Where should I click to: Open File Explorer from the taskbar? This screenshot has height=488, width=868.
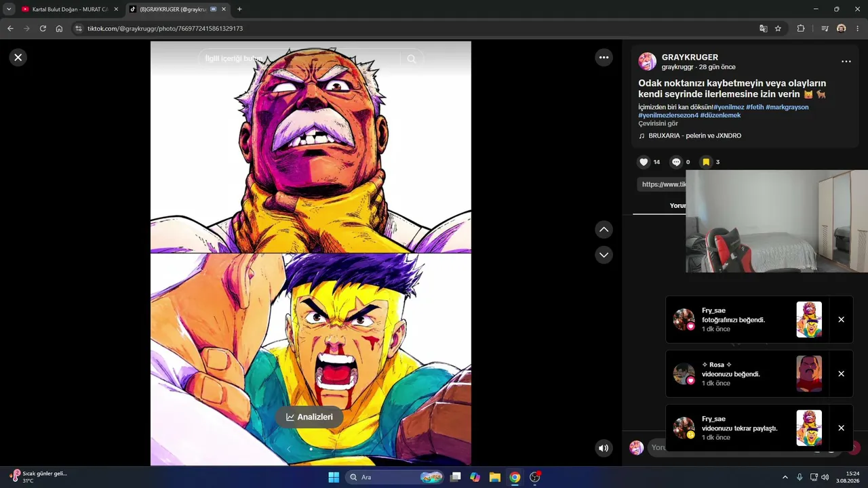pos(495,477)
